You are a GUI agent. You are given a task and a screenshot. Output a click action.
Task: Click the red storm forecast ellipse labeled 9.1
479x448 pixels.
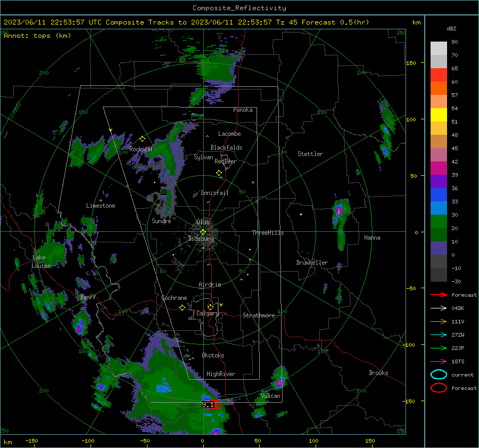217,404
